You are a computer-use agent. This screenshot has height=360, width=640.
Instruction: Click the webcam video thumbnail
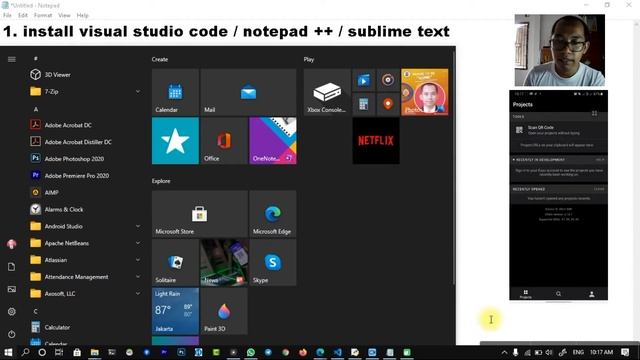click(560, 50)
